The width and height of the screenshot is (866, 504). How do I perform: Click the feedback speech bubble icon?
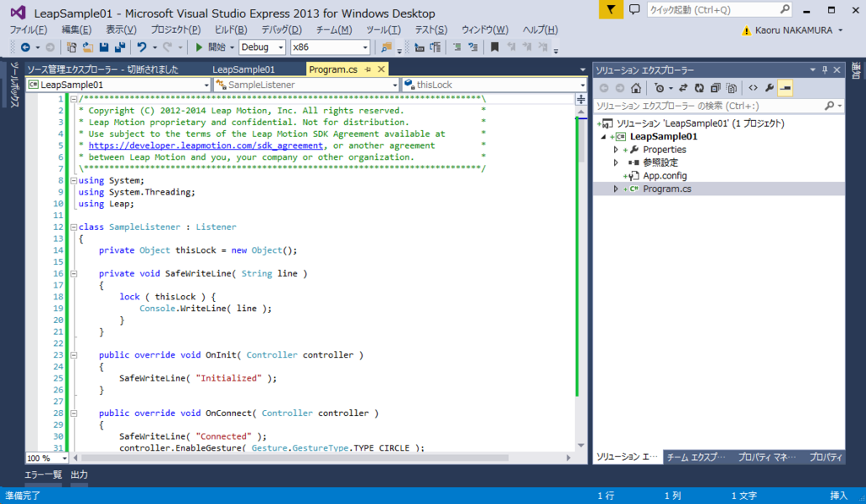(634, 9)
